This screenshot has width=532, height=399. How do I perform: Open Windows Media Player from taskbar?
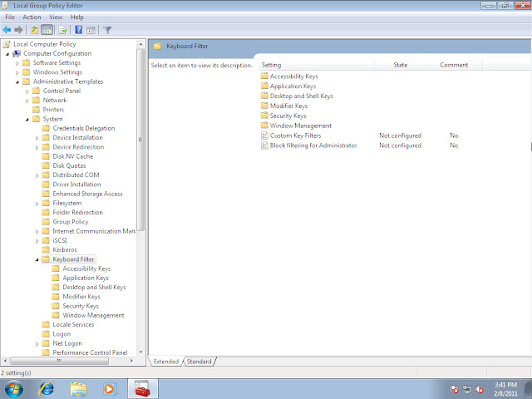(109, 389)
